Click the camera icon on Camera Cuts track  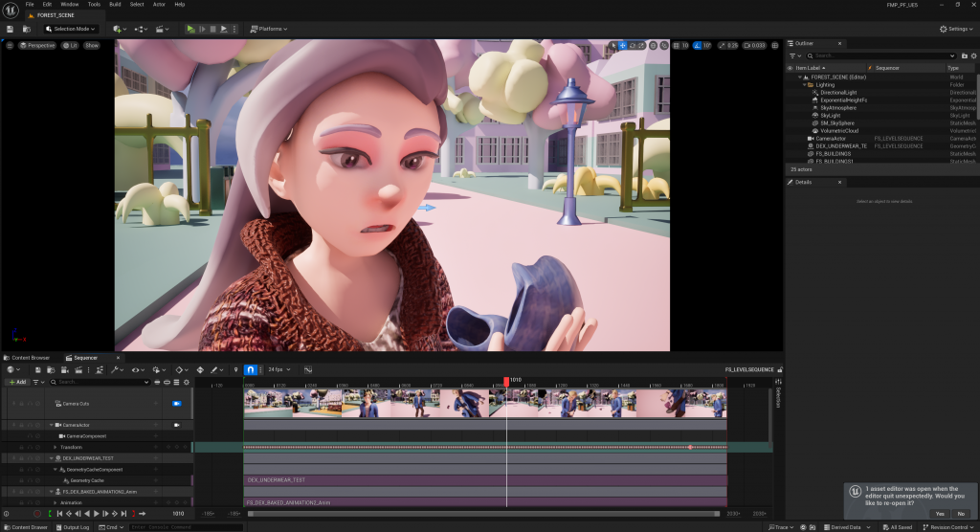tap(176, 404)
